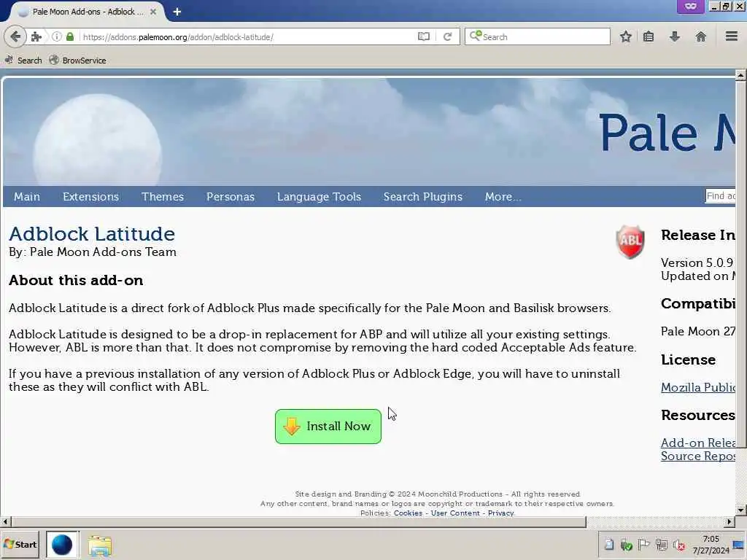Image resolution: width=747 pixels, height=560 pixels.
Task: Click the muted volume speaker tray icon
Action: pos(679,545)
